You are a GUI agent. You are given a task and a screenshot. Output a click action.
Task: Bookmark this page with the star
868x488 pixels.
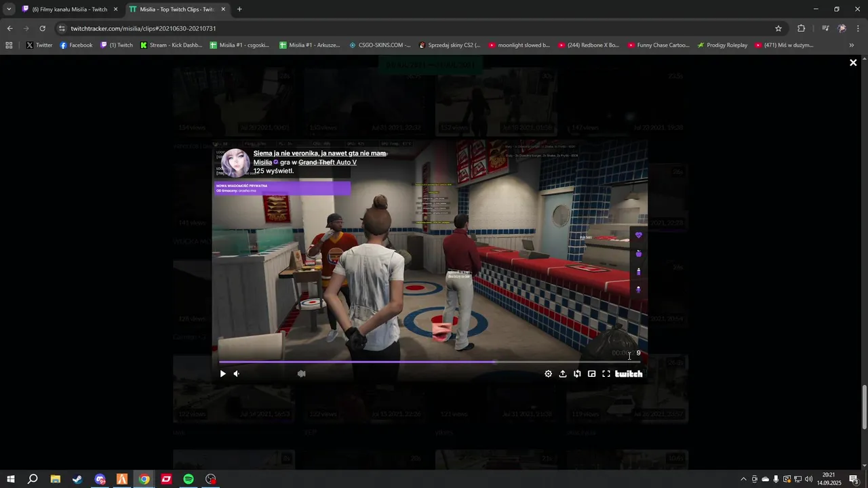778,28
